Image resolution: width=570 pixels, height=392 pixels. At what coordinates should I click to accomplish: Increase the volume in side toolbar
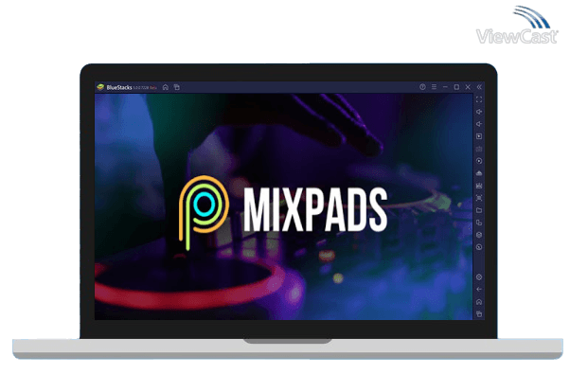(479, 112)
